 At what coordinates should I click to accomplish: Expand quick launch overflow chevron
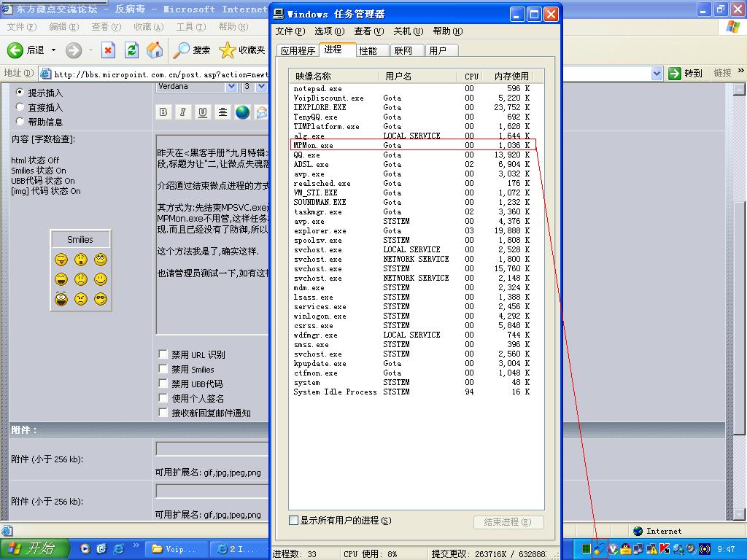(x=136, y=545)
